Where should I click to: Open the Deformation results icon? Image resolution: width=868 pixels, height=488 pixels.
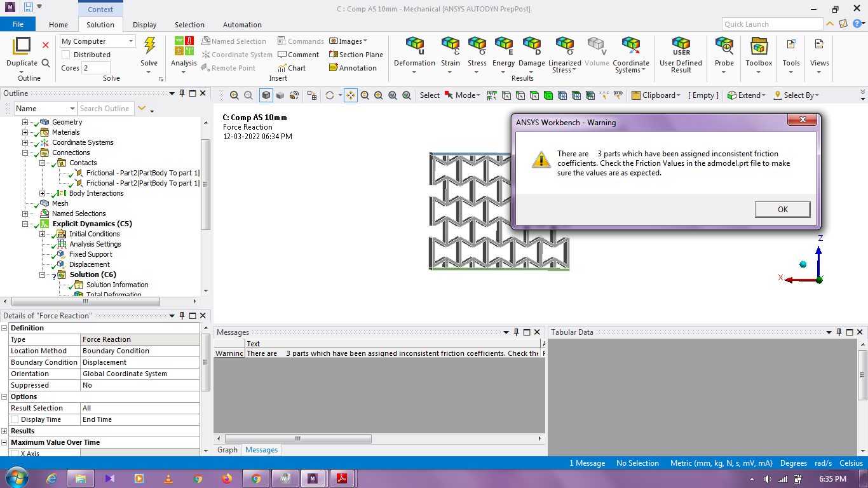pyautogui.click(x=414, y=46)
